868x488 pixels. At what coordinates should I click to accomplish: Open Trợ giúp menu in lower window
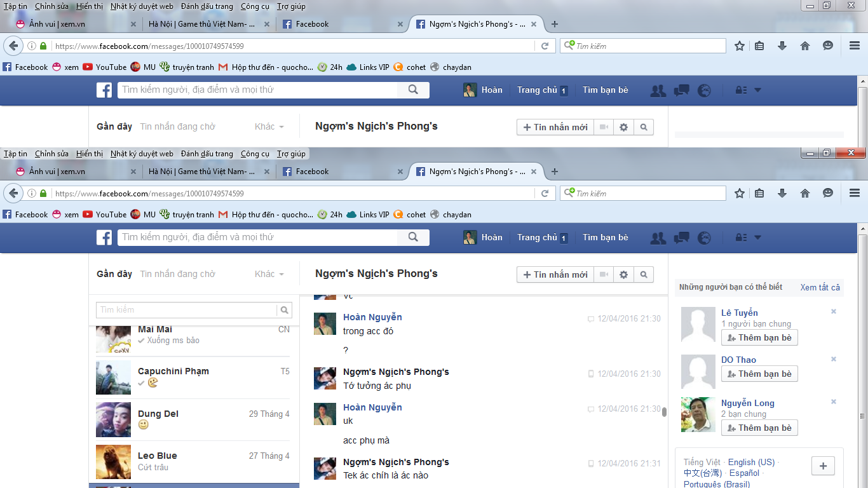291,154
